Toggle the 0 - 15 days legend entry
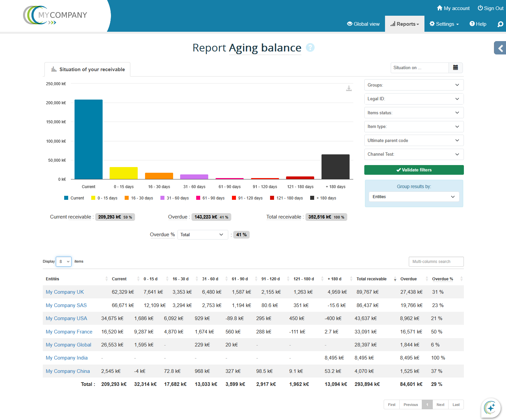The width and height of the screenshot is (506, 420). click(x=104, y=198)
